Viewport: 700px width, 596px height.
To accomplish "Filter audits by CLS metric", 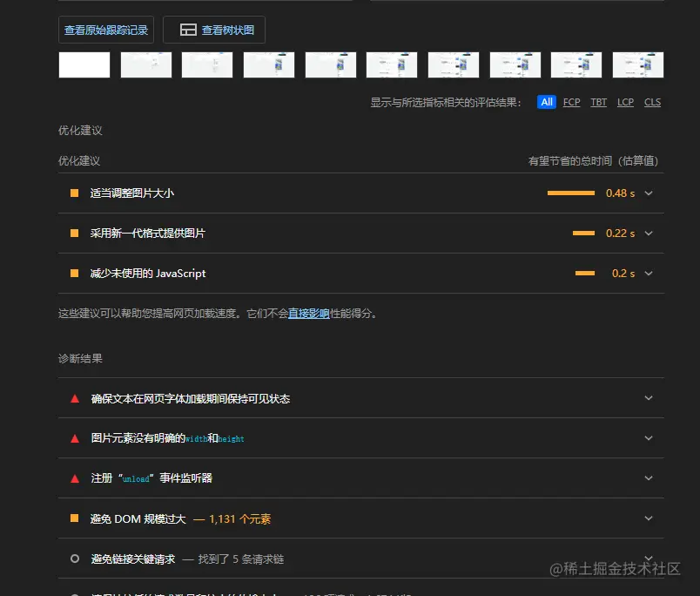I will point(652,102).
